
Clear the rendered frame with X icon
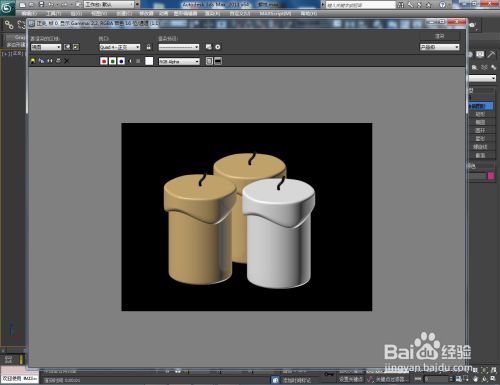67,61
